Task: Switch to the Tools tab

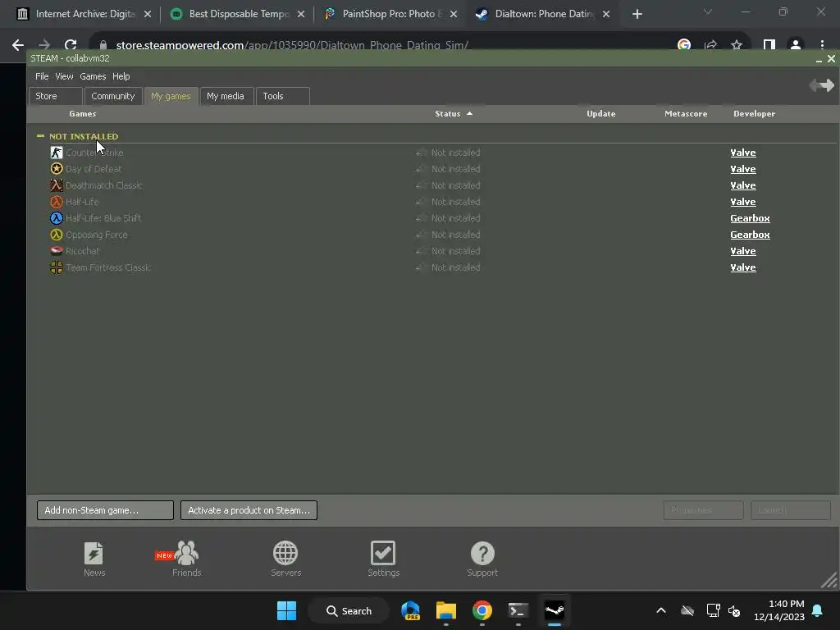Action: 282,96
